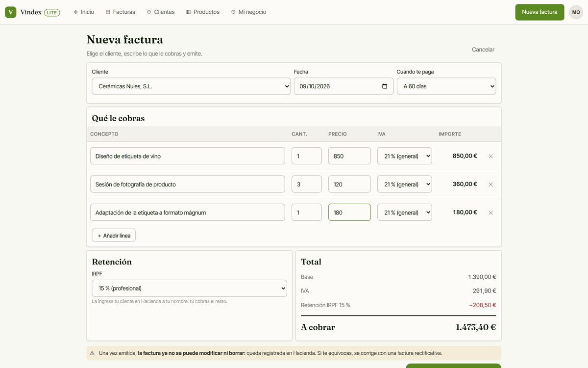Change IVA for Diseño de etiqueta de vino
The width and height of the screenshot is (588, 368).
click(x=405, y=156)
